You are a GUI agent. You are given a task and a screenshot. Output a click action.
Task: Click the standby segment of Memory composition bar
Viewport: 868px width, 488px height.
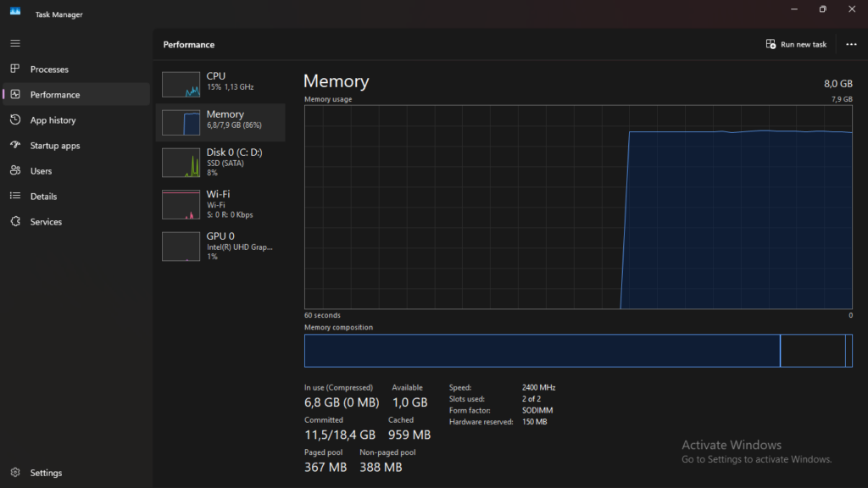[x=813, y=350]
